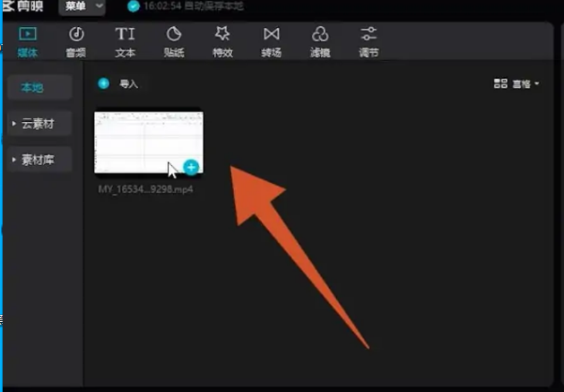The image size is (564, 392).
Task: Click the auto-save checkmark status icon
Action: click(134, 6)
